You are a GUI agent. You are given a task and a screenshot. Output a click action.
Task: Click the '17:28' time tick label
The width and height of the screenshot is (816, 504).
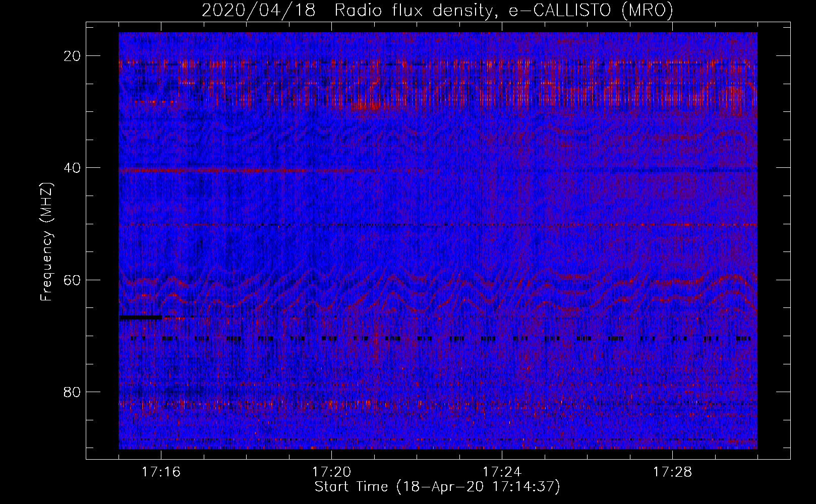[x=673, y=472]
